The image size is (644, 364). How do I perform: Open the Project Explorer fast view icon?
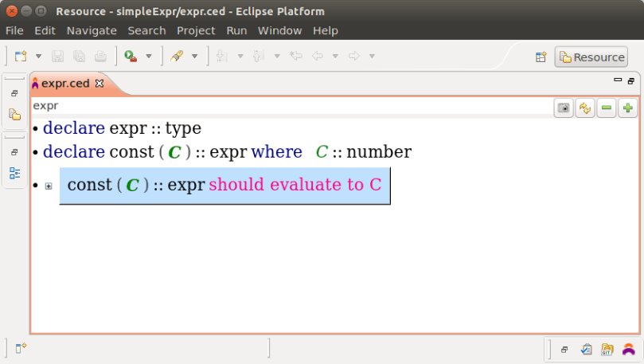tap(14, 115)
